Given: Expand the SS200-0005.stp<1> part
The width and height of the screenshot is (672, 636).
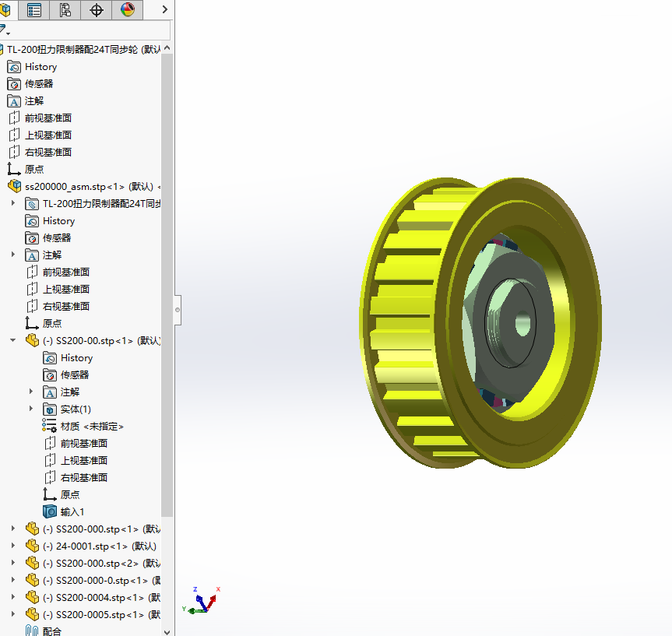Looking at the screenshot, I should (13, 614).
